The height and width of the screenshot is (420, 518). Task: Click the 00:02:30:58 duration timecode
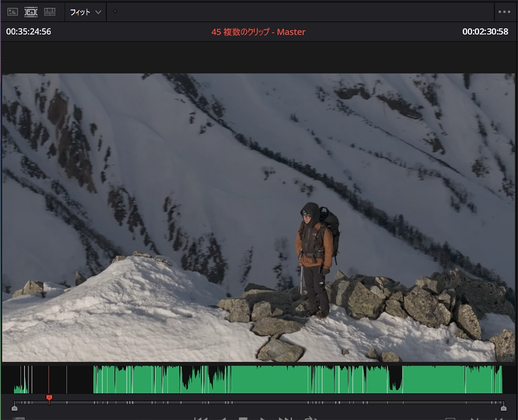click(x=485, y=32)
